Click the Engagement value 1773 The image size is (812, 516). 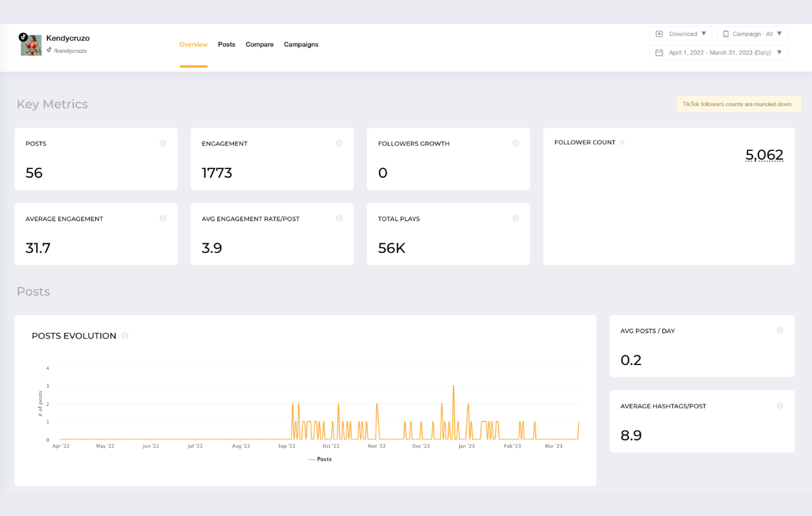point(217,173)
